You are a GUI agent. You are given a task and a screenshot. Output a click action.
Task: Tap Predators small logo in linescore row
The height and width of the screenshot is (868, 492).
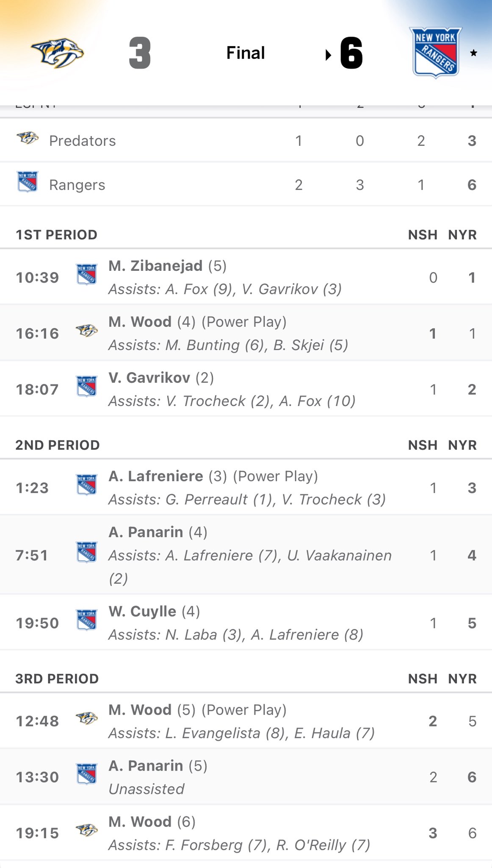pos(28,138)
